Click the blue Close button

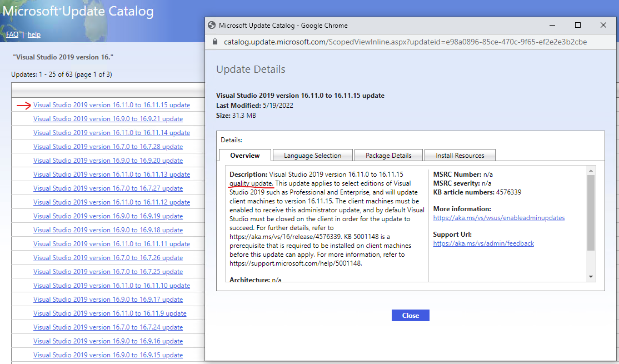(411, 316)
